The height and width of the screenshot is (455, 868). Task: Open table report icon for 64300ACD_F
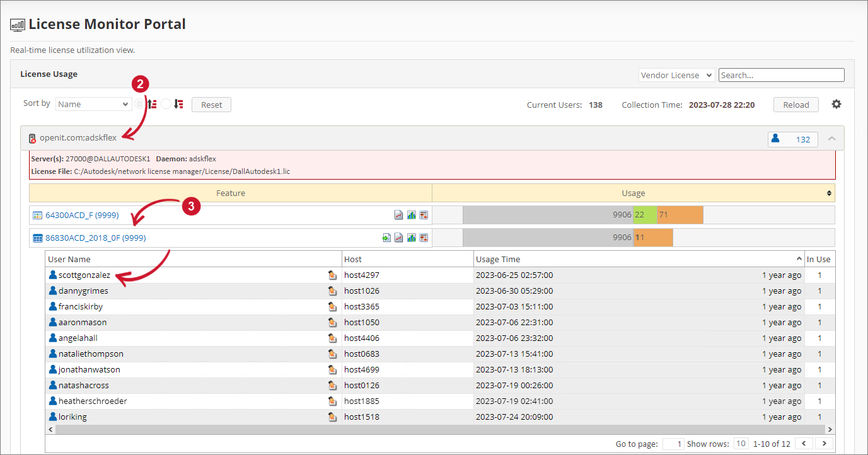coord(424,215)
